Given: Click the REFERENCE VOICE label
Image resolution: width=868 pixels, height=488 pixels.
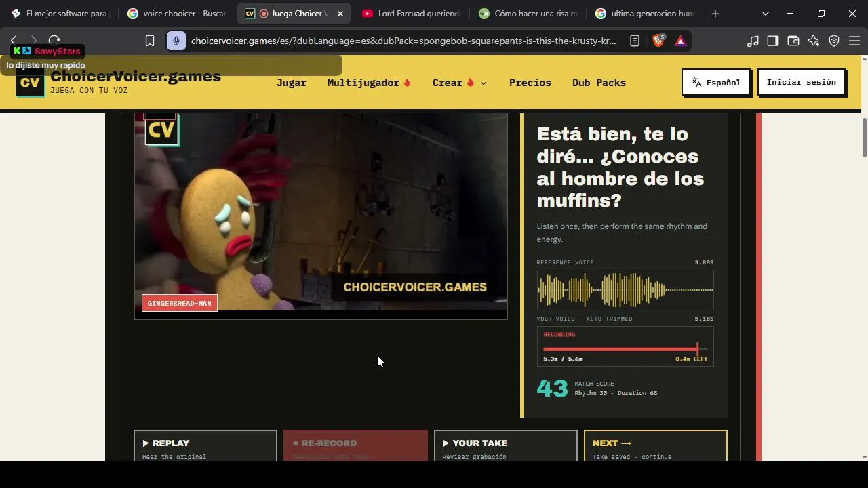Looking at the screenshot, I should click(x=565, y=262).
